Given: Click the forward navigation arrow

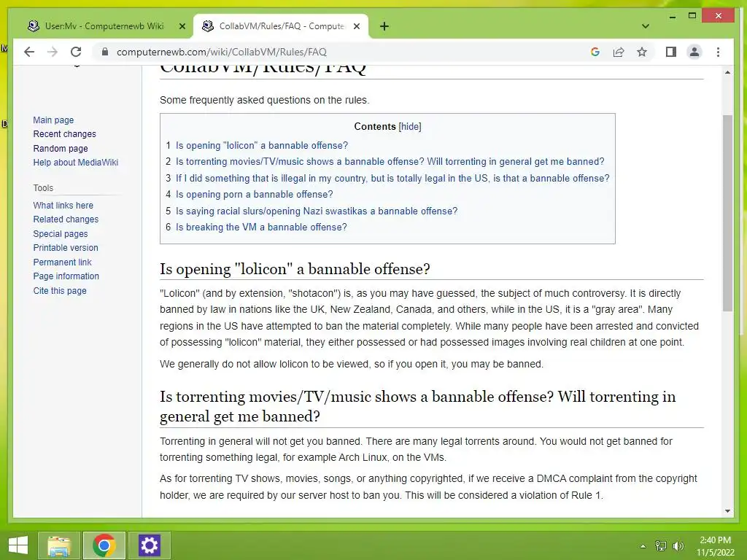Looking at the screenshot, I should [x=53, y=52].
